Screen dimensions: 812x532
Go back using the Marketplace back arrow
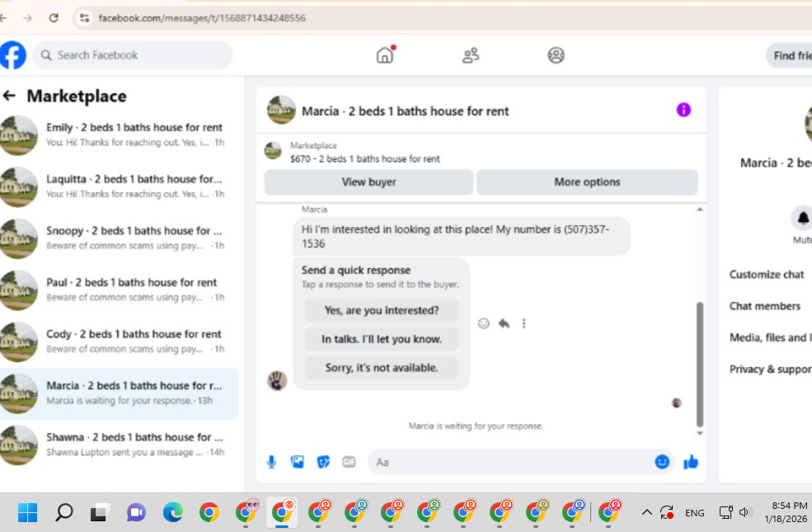pyautogui.click(x=9, y=96)
